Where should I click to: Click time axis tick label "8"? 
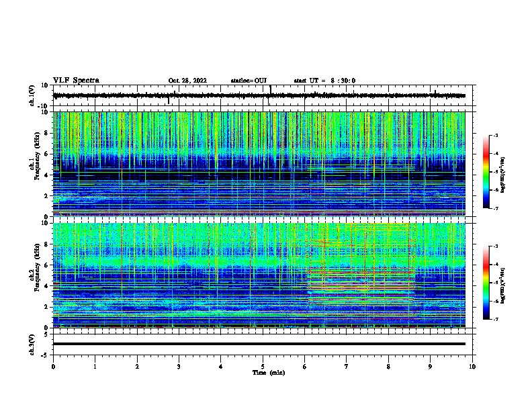tap(388, 367)
